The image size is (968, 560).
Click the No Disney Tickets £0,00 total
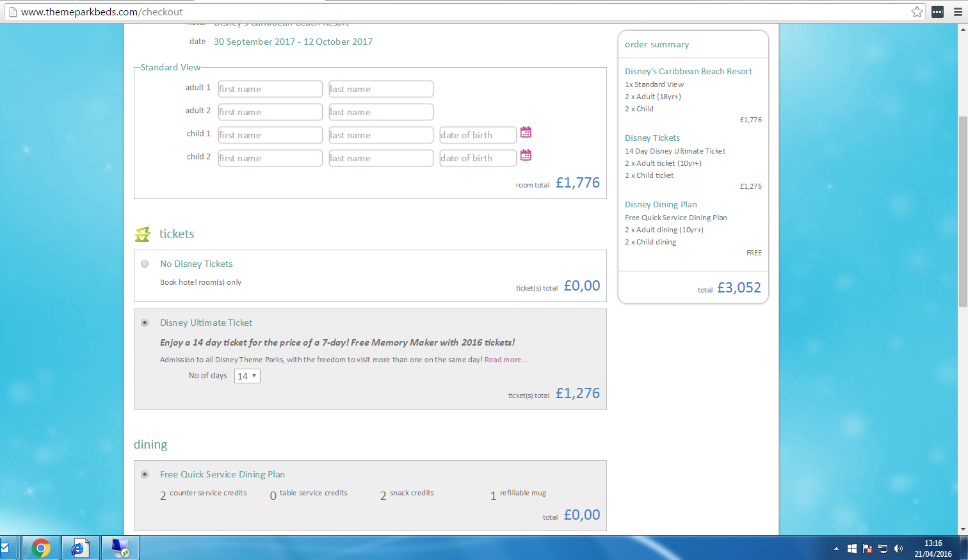click(582, 285)
